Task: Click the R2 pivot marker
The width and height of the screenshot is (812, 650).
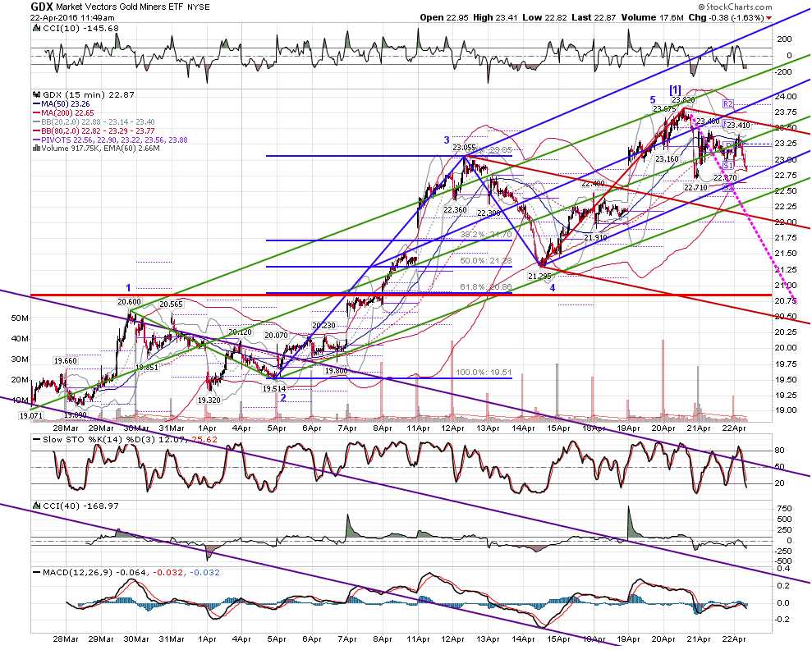Action: click(728, 103)
